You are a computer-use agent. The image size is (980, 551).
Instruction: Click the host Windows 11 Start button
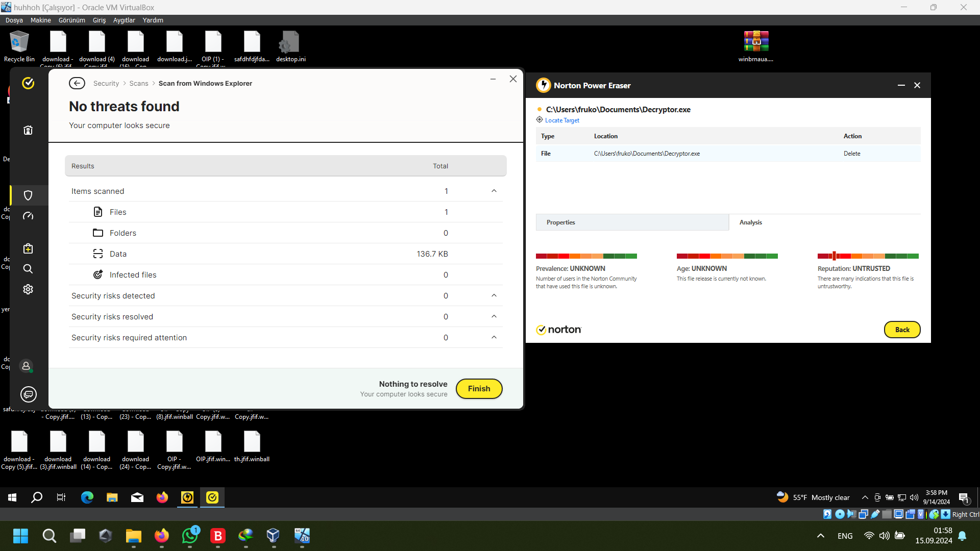(x=21, y=536)
